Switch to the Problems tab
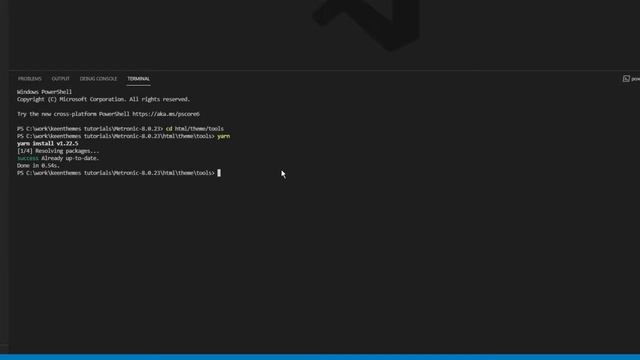This screenshot has height=360, width=640. (29, 78)
